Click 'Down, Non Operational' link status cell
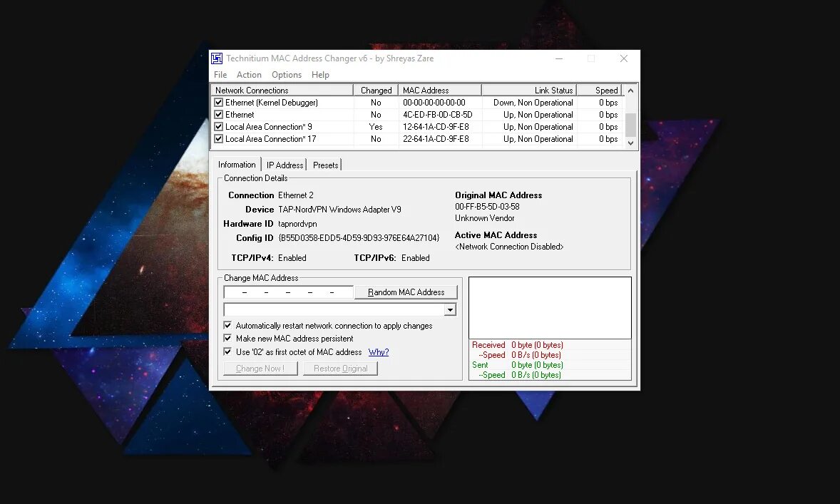The width and height of the screenshot is (840, 504). 533,103
